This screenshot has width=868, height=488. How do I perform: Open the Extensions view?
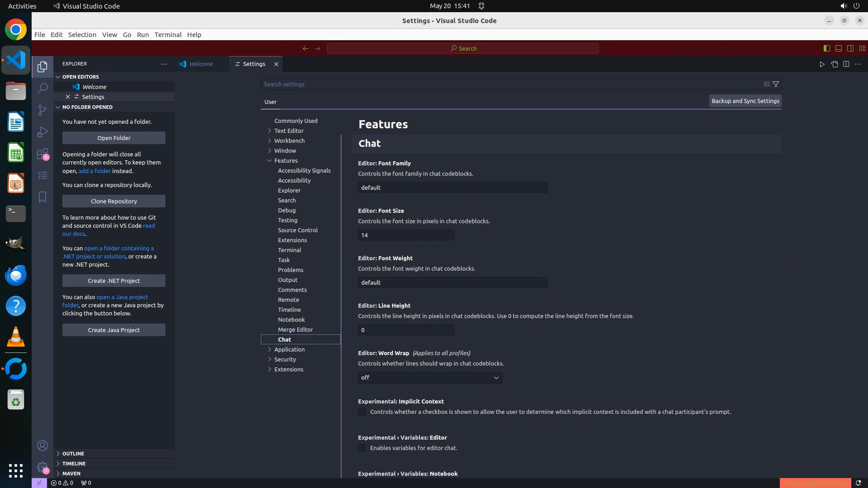click(x=42, y=154)
